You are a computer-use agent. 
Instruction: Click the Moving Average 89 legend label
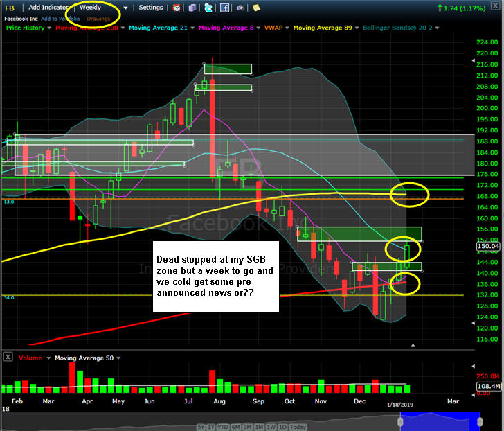pos(323,28)
